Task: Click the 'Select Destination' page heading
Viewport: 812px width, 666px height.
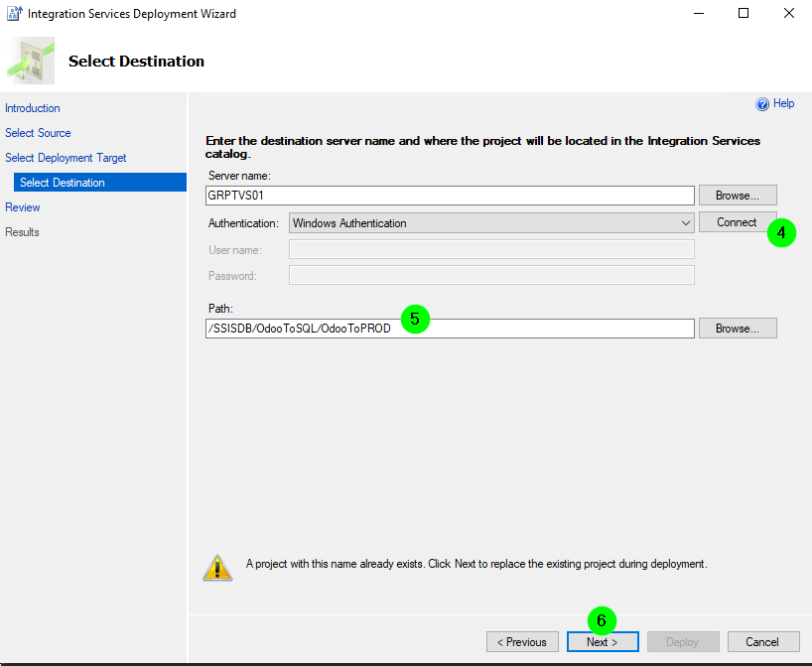Action: tap(137, 62)
